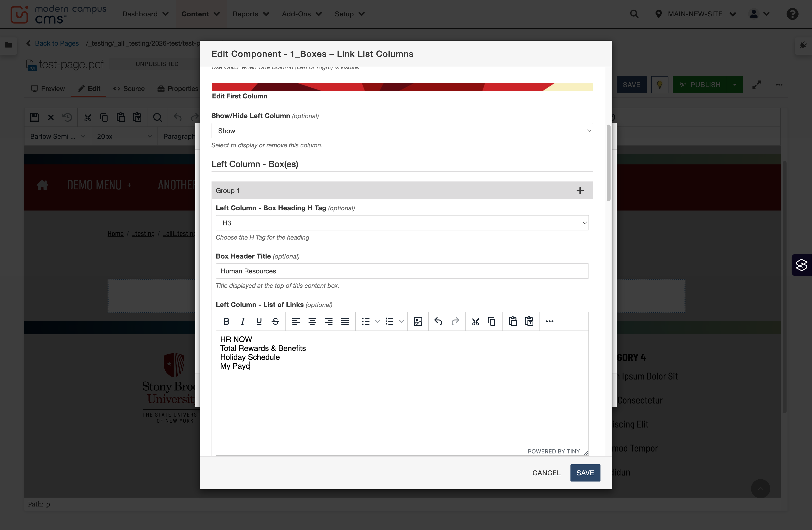Expand bullet list style options arrow
This screenshot has height=530, width=812.
377,321
